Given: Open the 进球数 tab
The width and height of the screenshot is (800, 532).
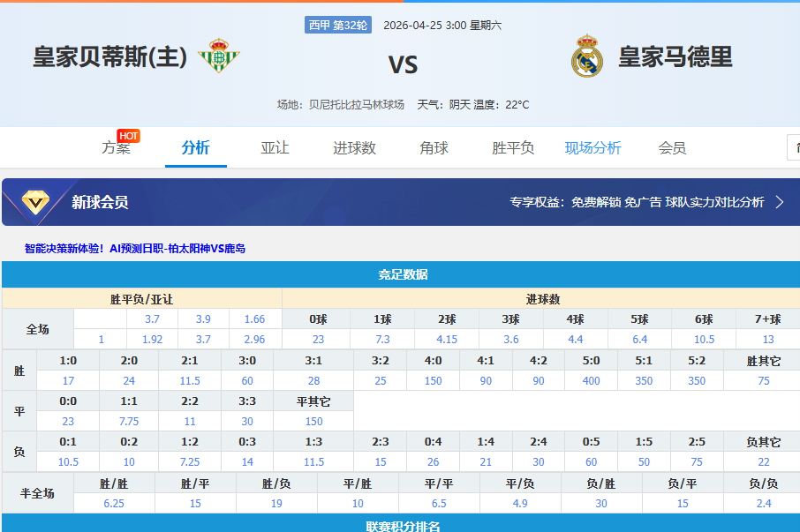Looking at the screenshot, I should 355,148.
